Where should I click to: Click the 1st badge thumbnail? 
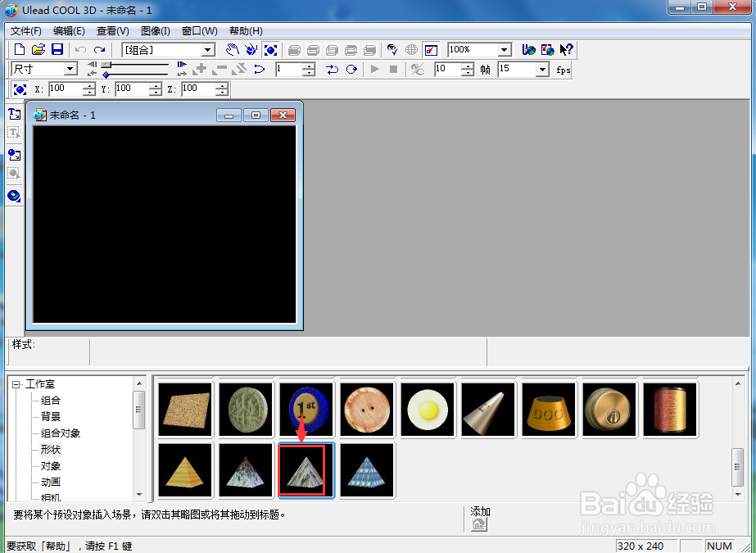[306, 410]
